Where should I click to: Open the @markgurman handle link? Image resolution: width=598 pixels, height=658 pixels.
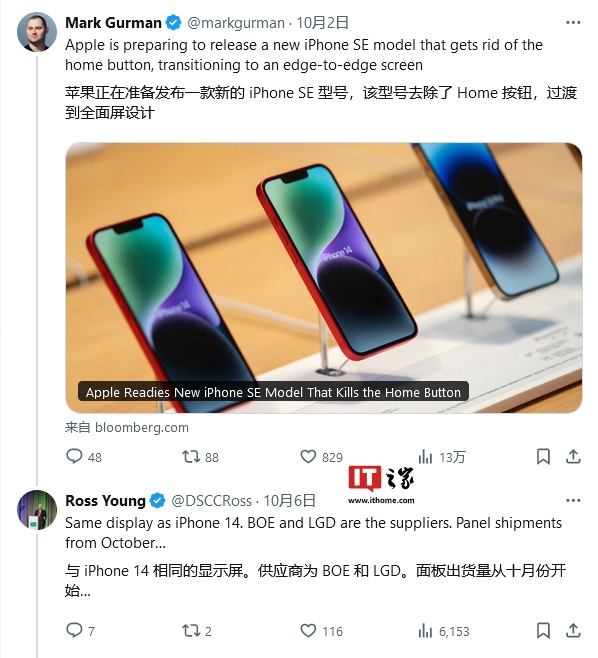236,23
